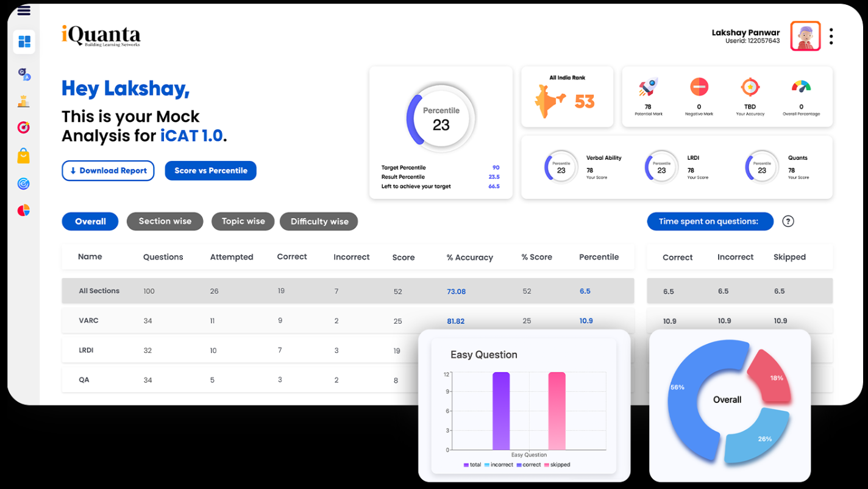Open the hamburger menu in the sidebar
Image resolution: width=868 pixels, height=489 pixels.
tap(24, 10)
